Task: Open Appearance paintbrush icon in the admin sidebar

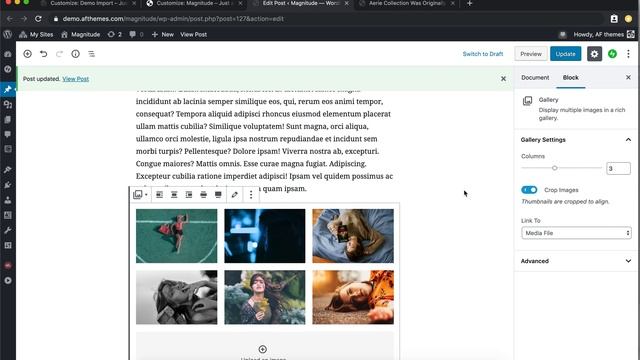Action: pyautogui.click(x=8, y=169)
